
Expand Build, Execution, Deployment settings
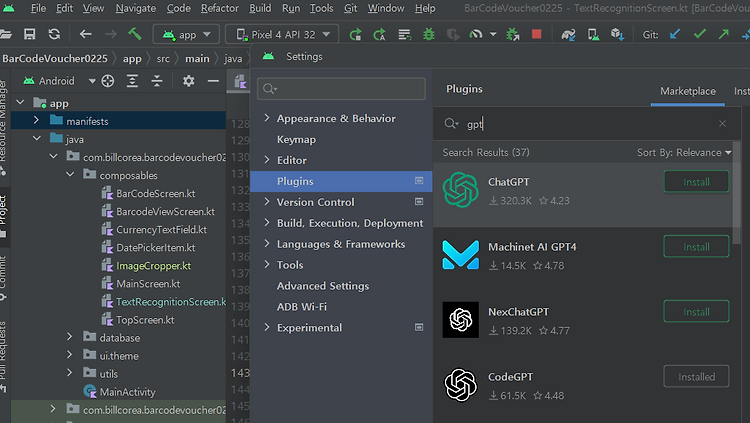tap(267, 223)
